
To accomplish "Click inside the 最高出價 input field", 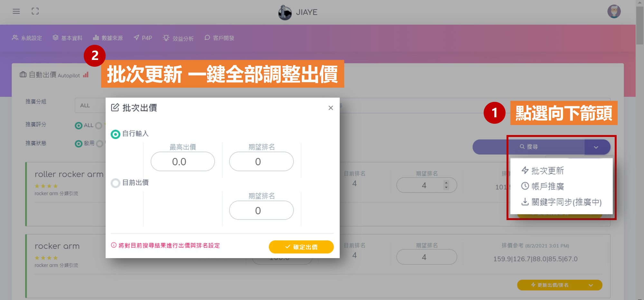I will pos(182,161).
